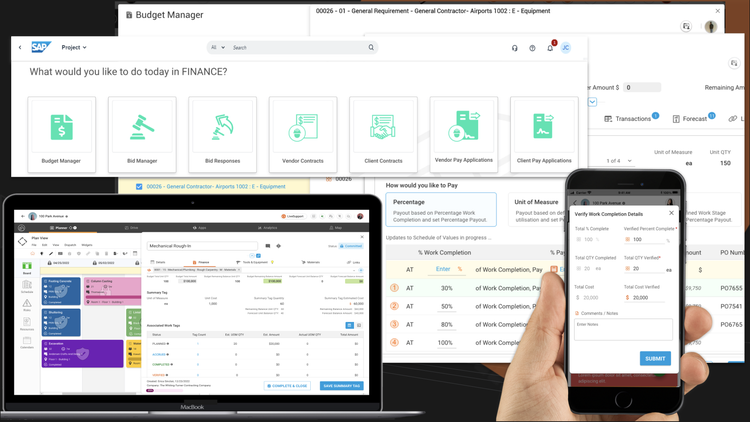Screen dimensions: 750x422
Task: Switch to the Drive tab on laptop
Action: point(131,228)
